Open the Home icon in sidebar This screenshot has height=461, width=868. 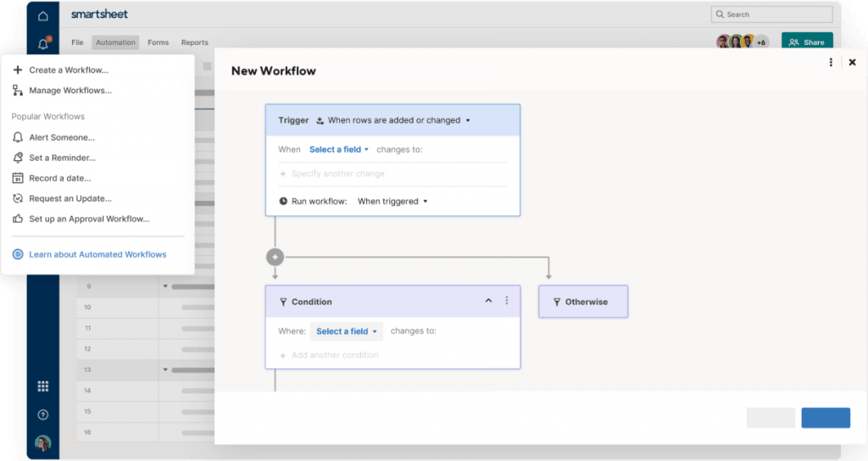[42, 15]
